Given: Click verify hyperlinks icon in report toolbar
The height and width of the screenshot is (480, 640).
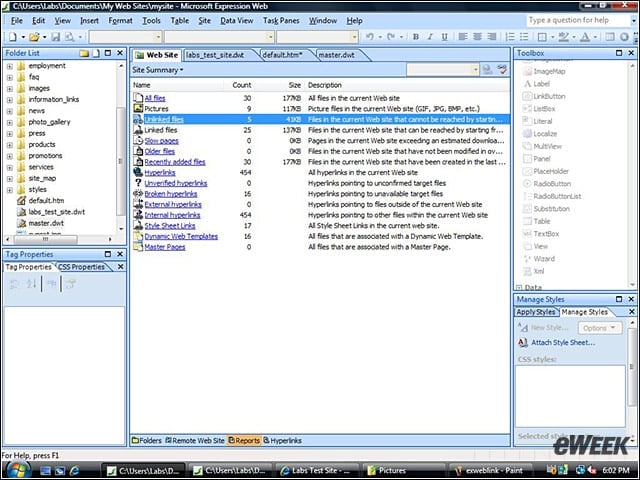Looking at the screenshot, I should pos(502,69).
